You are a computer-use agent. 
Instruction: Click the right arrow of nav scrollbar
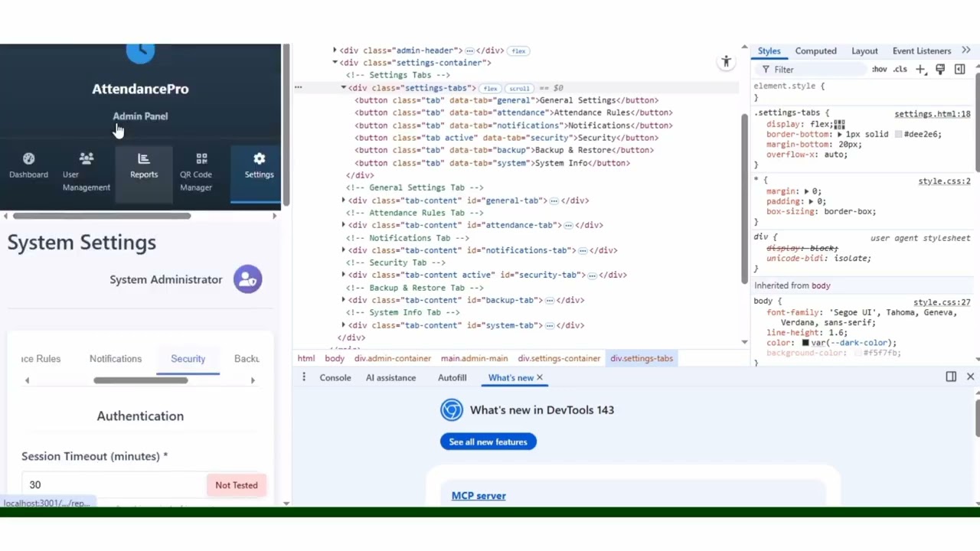click(275, 216)
